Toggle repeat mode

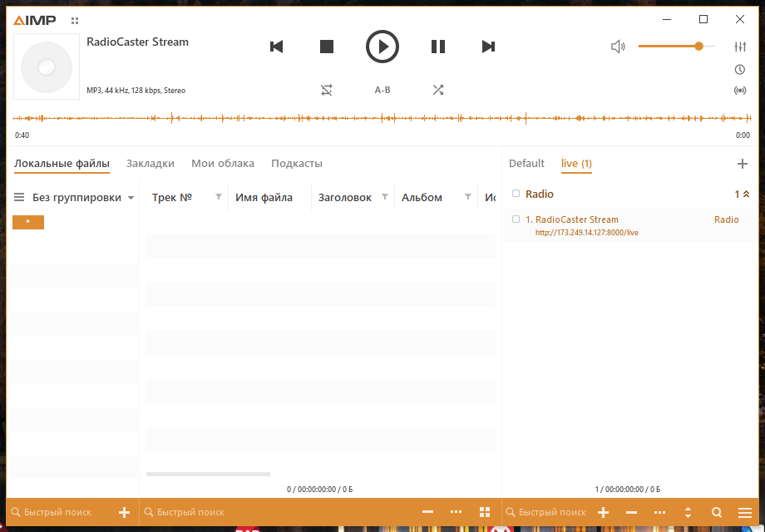pyautogui.click(x=327, y=90)
